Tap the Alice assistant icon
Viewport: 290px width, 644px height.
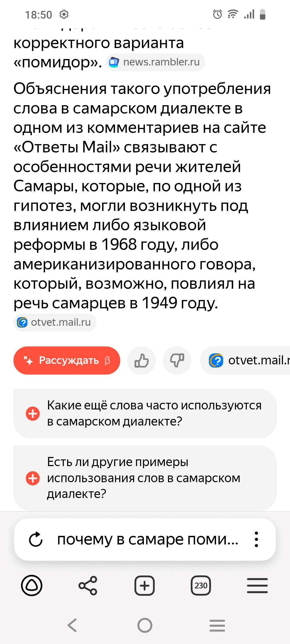click(32, 585)
